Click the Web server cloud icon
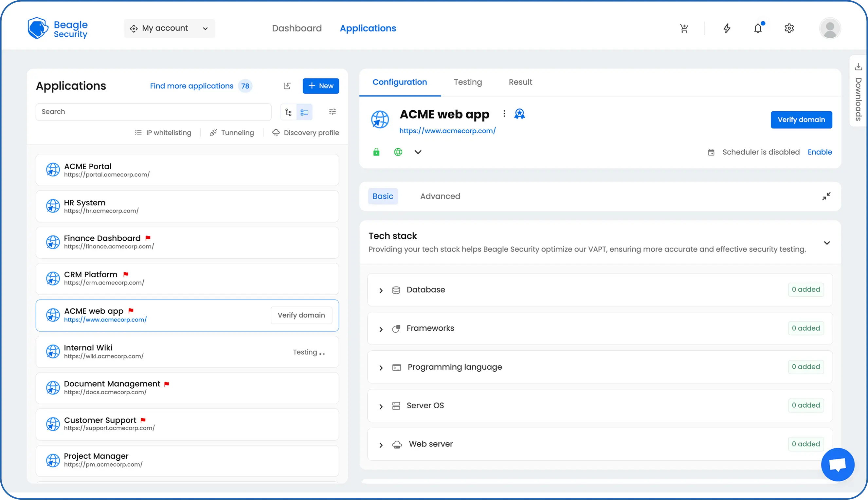Image resolution: width=868 pixels, height=500 pixels. (397, 445)
